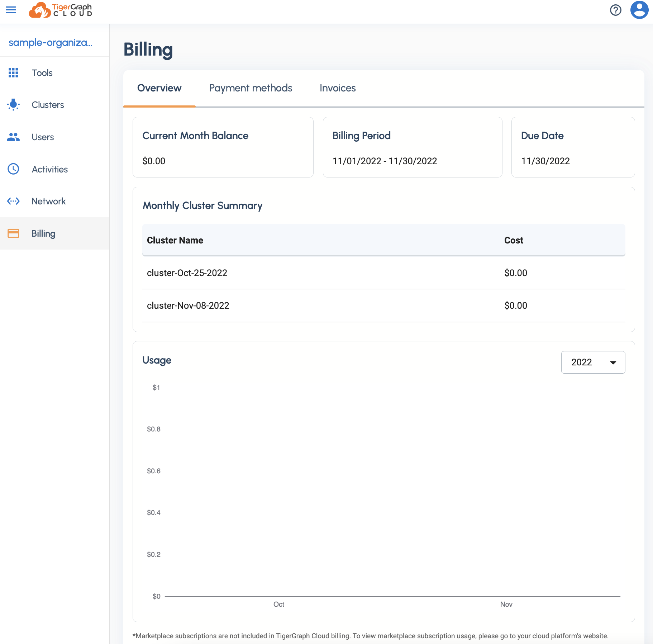Expand the usage year selector arrow
Image resolution: width=653 pixels, height=644 pixels.
[x=613, y=362]
